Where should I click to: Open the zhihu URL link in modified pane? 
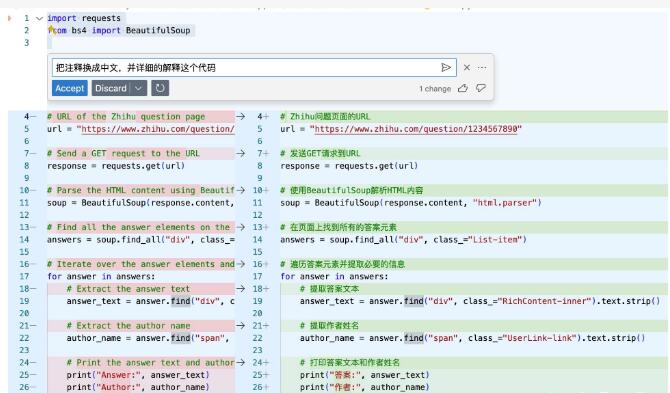pos(416,129)
